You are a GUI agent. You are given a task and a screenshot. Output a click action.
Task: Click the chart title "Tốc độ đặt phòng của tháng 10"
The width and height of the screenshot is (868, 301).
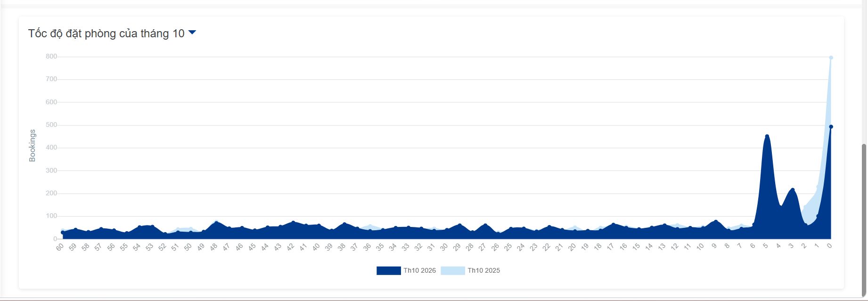[106, 33]
